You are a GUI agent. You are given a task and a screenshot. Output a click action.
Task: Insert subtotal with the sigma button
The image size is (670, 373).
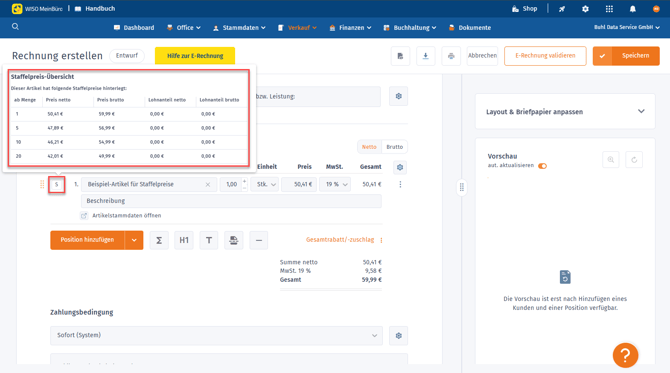159,240
